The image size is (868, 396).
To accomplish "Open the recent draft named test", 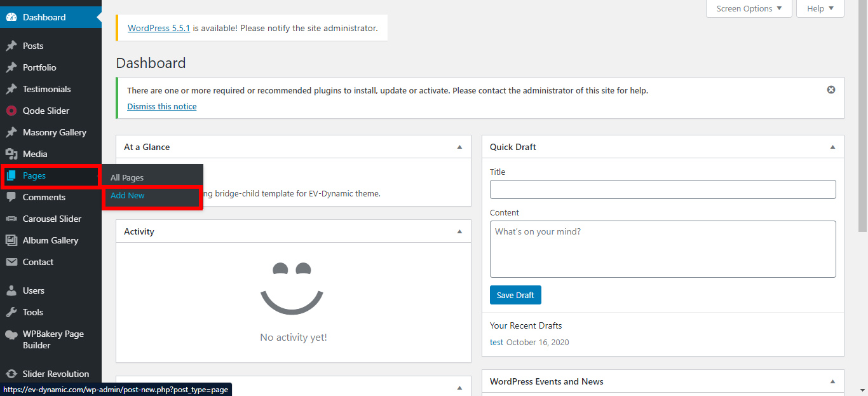I will coord(496,342).
